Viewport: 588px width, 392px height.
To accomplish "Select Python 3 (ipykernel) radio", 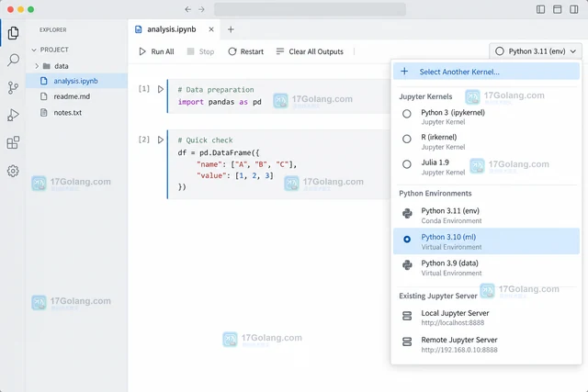I will point(407,114).
